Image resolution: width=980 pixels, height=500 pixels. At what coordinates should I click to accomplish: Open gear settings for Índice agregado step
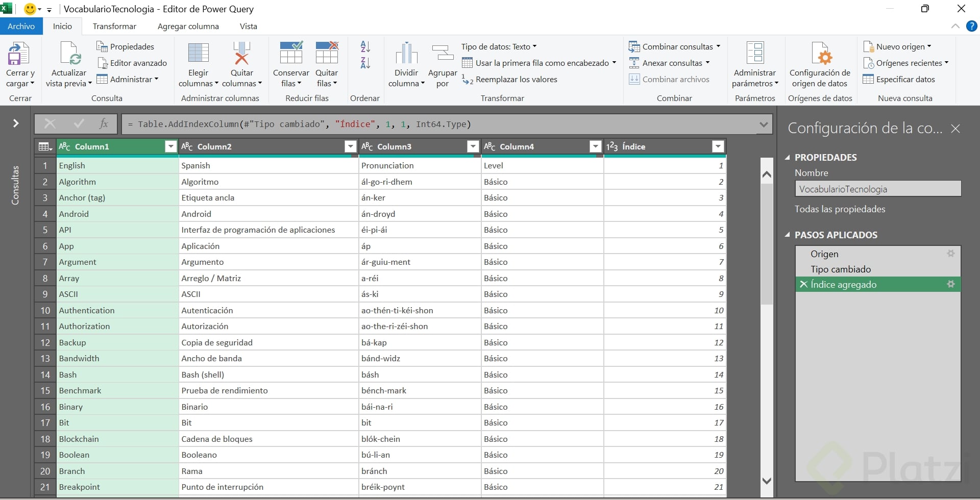point(950,284)
